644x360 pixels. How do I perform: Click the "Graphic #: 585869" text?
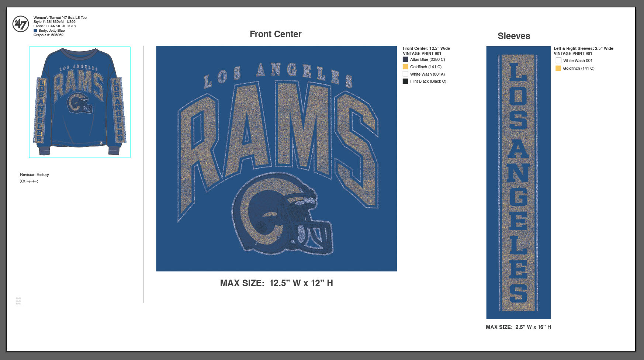pos(48,35)
